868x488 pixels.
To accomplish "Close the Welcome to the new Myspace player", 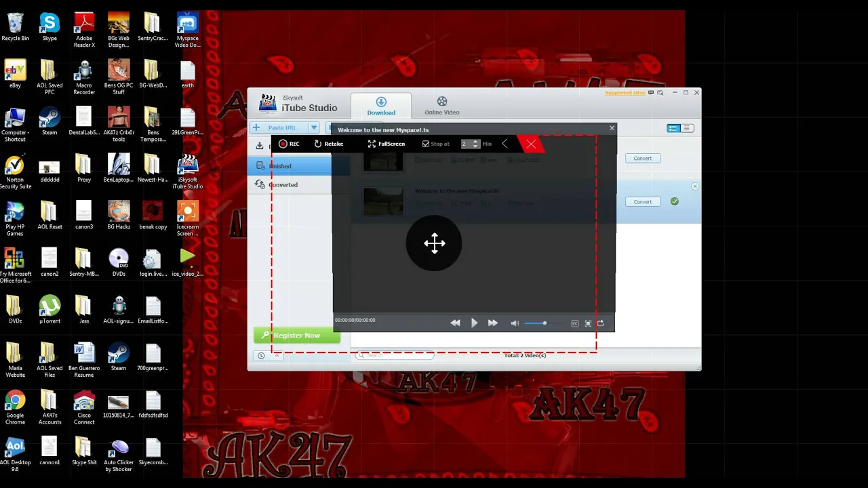I will [612, 128].
